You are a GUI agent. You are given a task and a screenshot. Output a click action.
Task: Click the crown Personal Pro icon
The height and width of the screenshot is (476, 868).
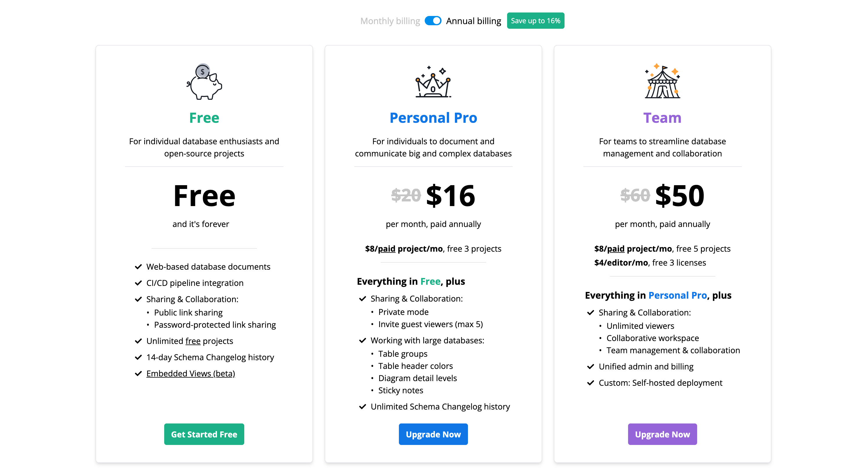[x=433, y=82]
